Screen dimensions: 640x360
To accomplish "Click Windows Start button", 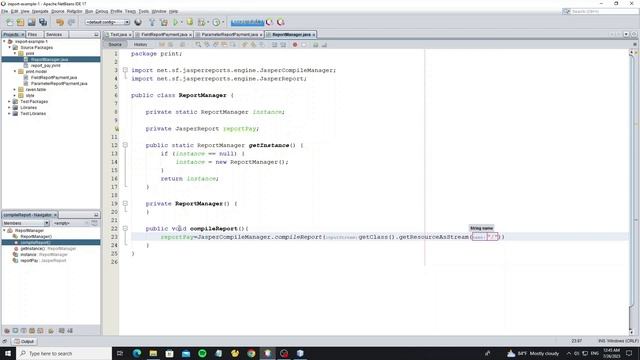I will click(x=8, y=353).
